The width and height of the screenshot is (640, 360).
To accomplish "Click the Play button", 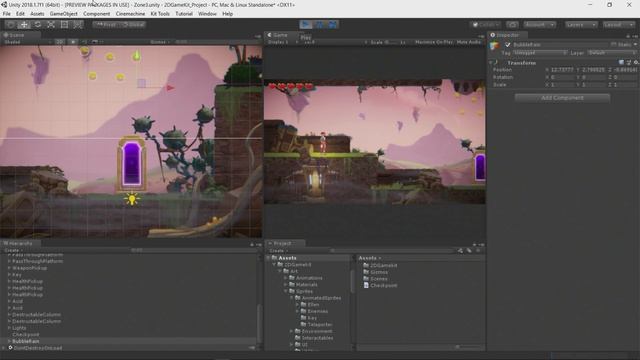I will pos(306,24).
